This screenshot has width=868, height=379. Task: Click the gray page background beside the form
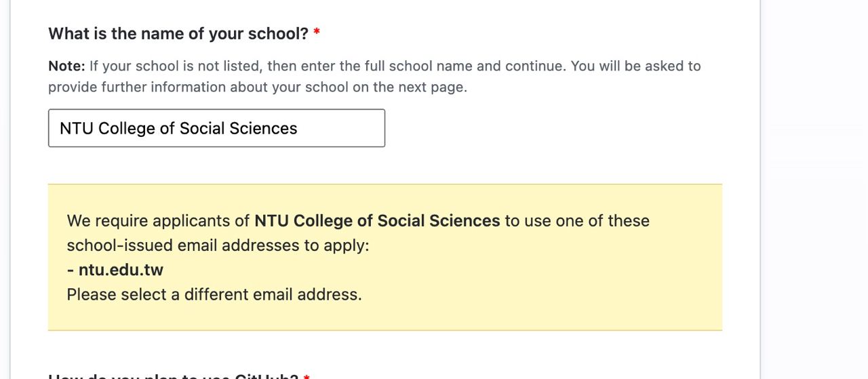[x=814, y=190]
